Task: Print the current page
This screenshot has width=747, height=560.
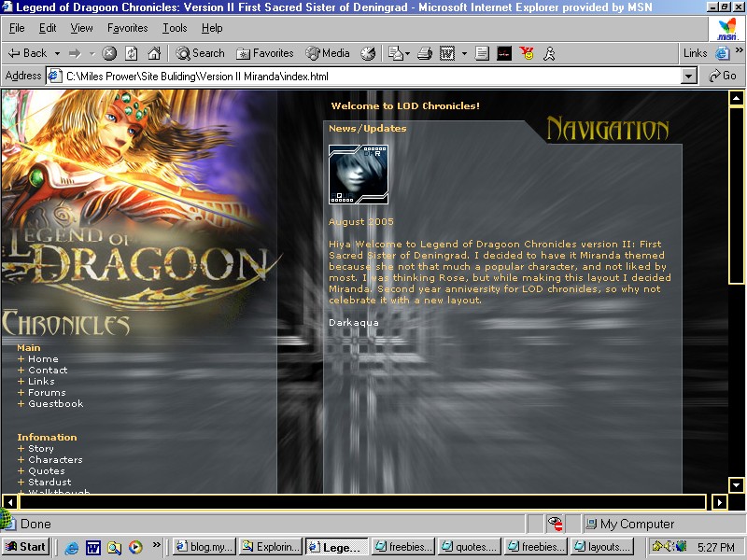Action: (x=425, y=53)
